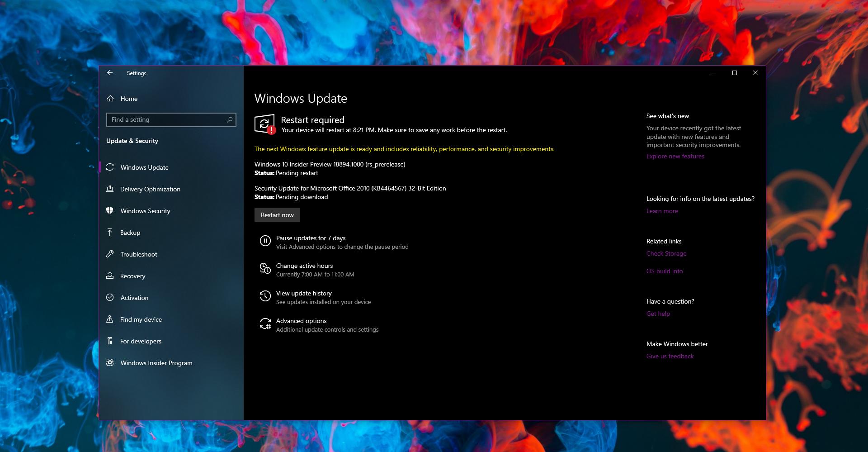Open View update history

pyautogui.click(x=304, y=293)
